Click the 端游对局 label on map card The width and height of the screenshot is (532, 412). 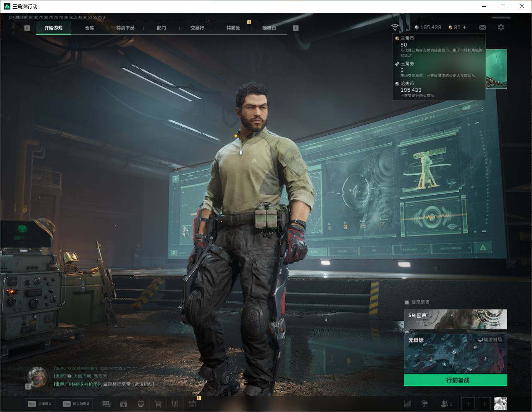[x=490, y=340]
